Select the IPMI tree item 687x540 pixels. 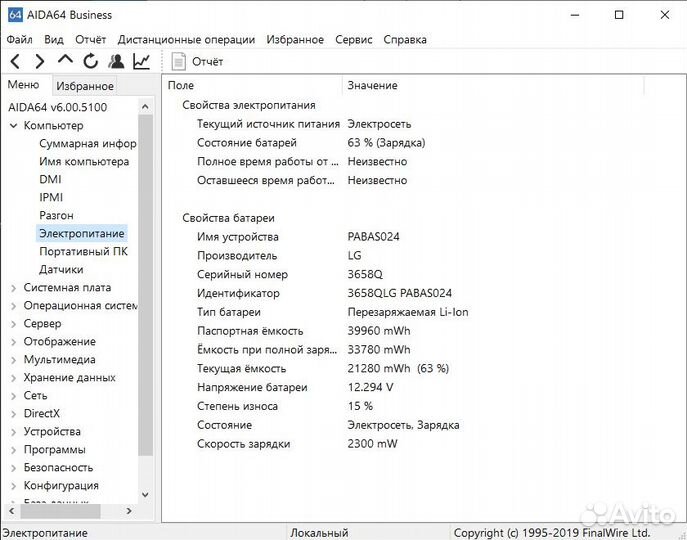(51, 198)
